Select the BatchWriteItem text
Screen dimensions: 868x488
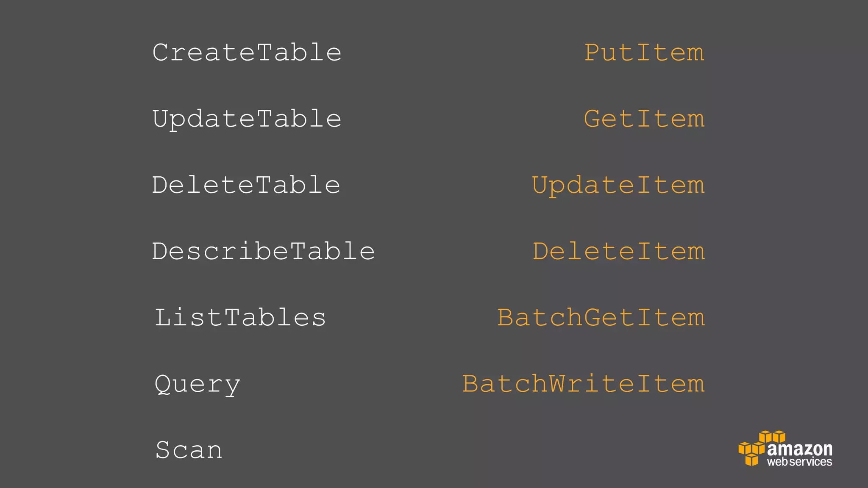(584, 384)
